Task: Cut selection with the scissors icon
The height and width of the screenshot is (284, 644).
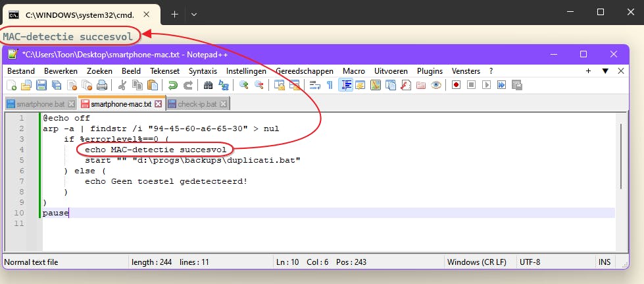Action: click(x=122, y=85)
